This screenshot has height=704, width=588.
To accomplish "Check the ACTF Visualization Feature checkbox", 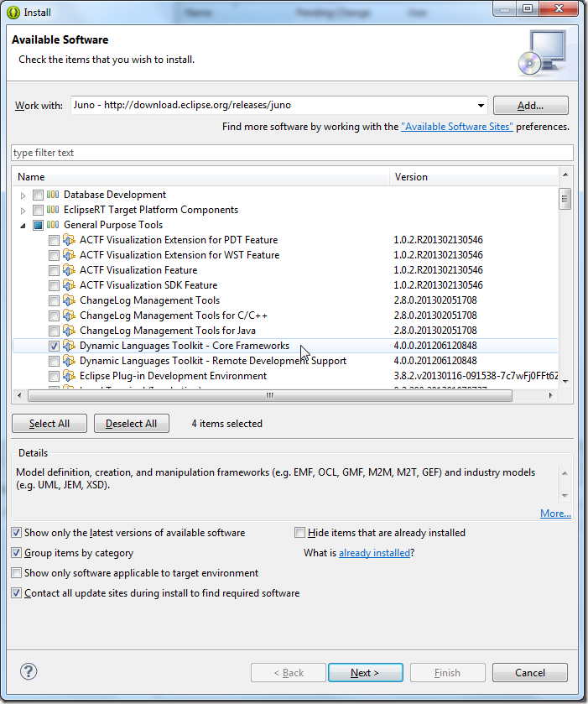I will (54, 271).
